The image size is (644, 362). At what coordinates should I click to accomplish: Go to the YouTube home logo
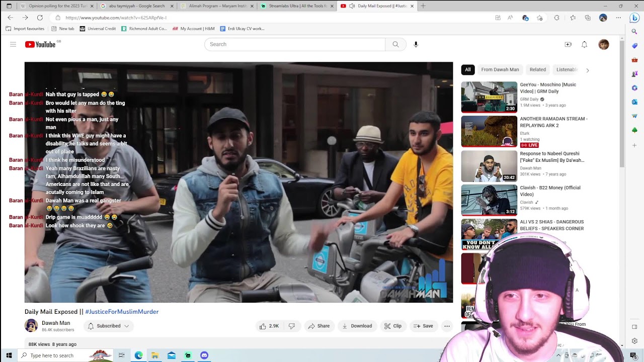[40, 44]
